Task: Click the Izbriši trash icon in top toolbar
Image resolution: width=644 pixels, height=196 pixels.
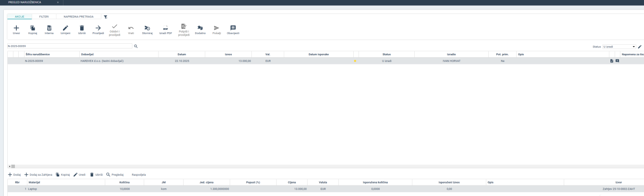Action: click(x=82, y=28)
